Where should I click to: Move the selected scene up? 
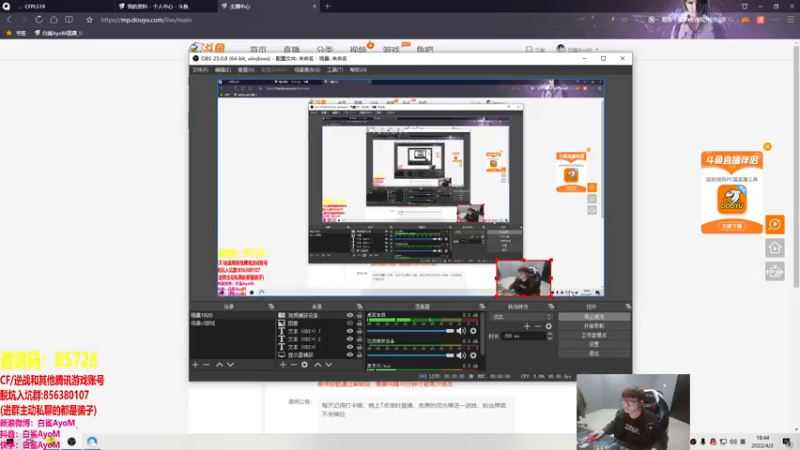click(x=219, y=365)
